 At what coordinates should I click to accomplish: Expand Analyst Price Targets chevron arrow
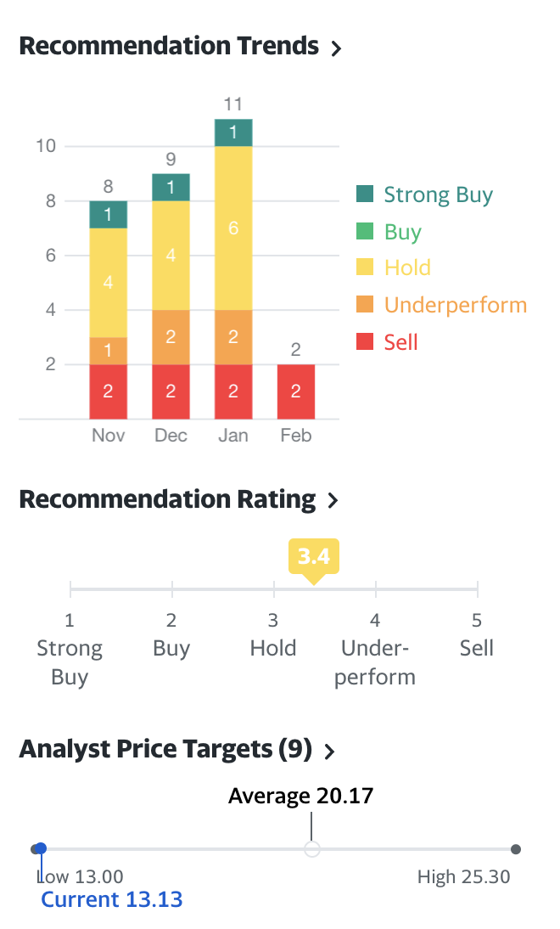[330, 752]
